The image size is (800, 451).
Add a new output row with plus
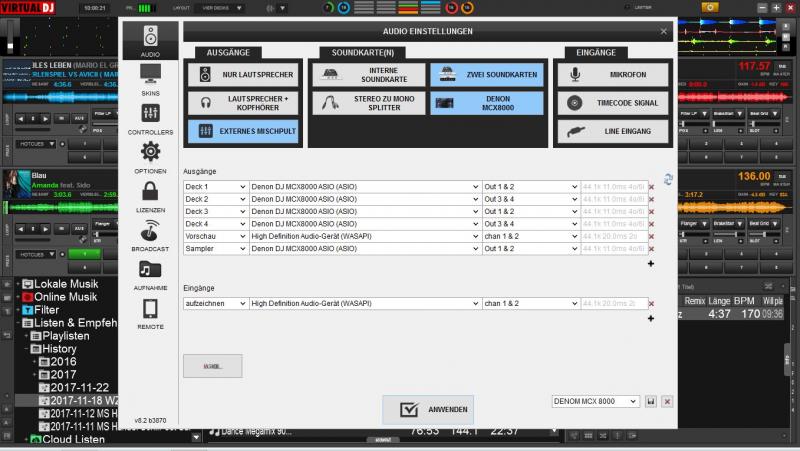651,264
